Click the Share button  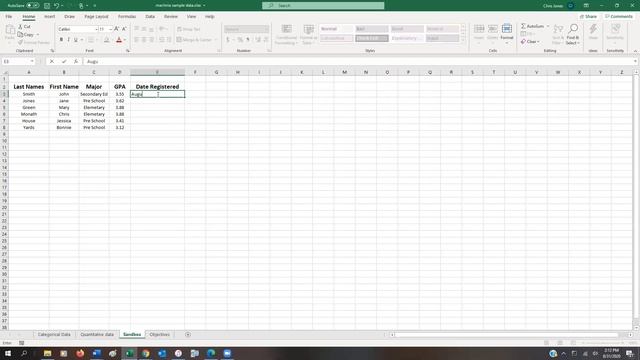coord(589,16)
